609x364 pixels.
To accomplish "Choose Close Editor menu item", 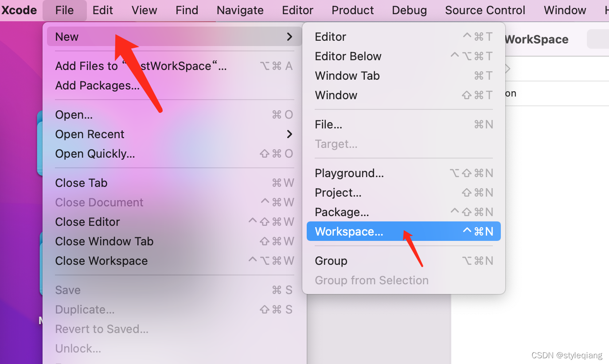I will coord(174,222).
